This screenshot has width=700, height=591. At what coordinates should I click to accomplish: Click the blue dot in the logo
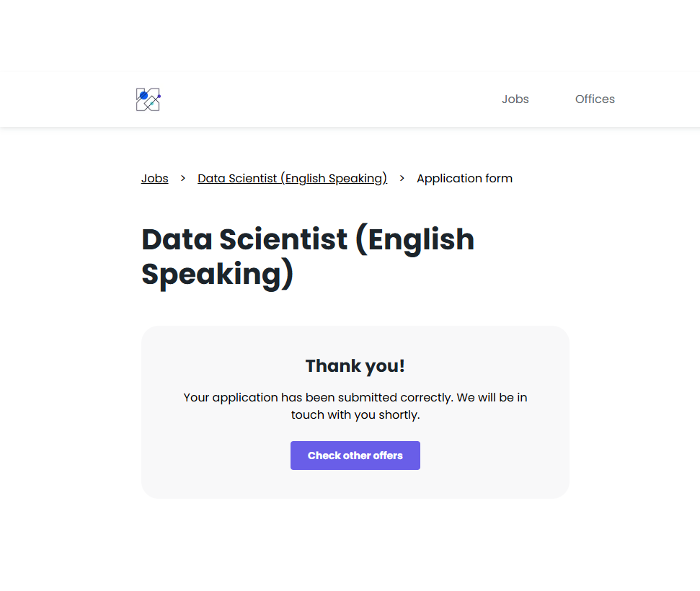143,95
